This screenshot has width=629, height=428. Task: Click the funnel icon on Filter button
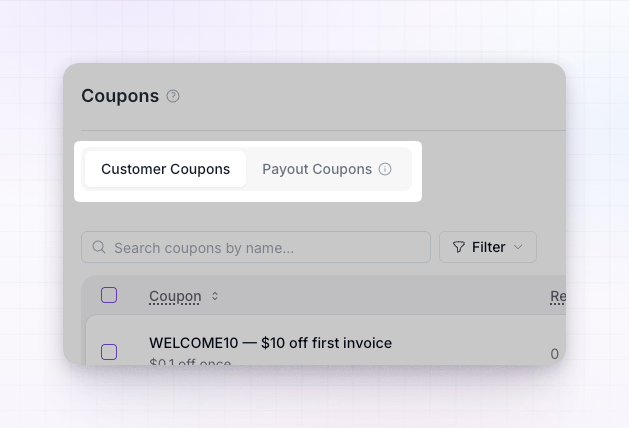coord(459,247)
